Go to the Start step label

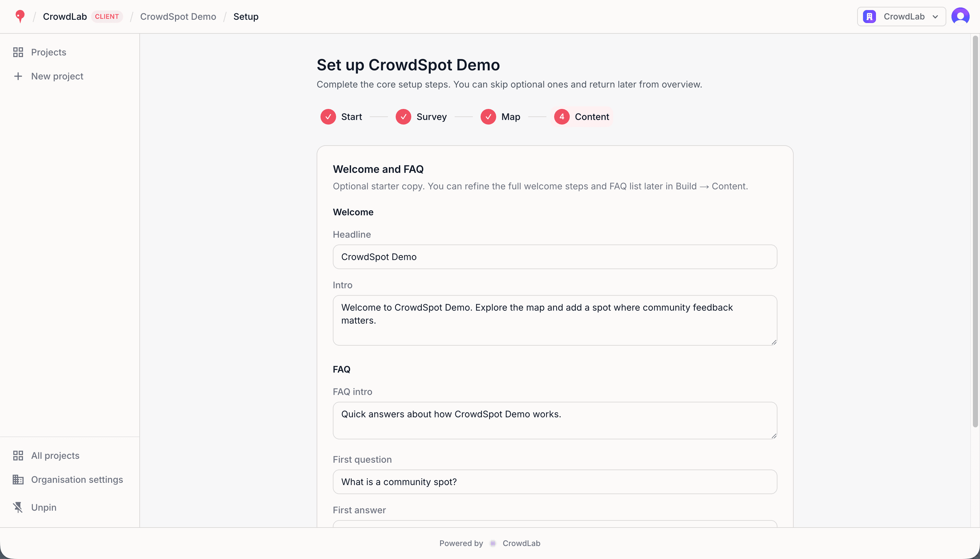pyautogui.click(x=352, y=117)
